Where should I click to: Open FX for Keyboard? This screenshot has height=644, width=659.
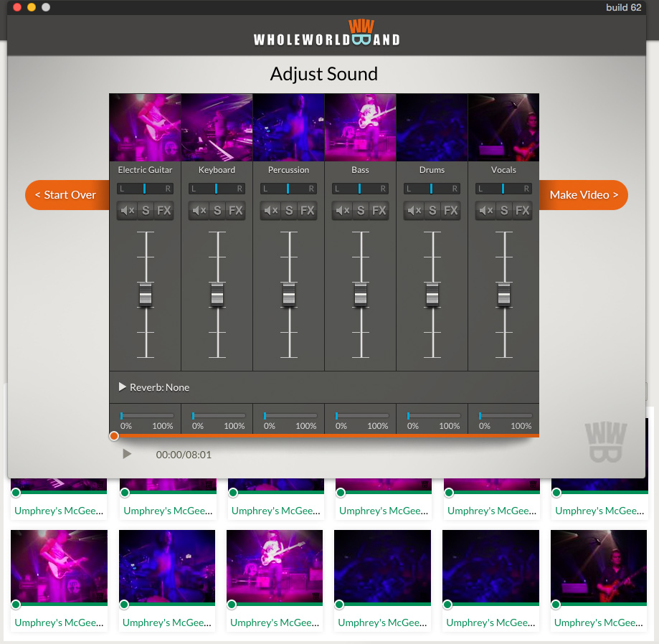click(235, 211)
